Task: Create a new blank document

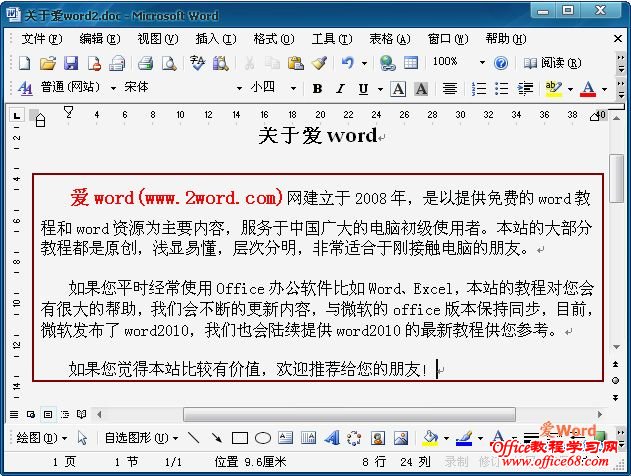Action: (x=25, y=63)
